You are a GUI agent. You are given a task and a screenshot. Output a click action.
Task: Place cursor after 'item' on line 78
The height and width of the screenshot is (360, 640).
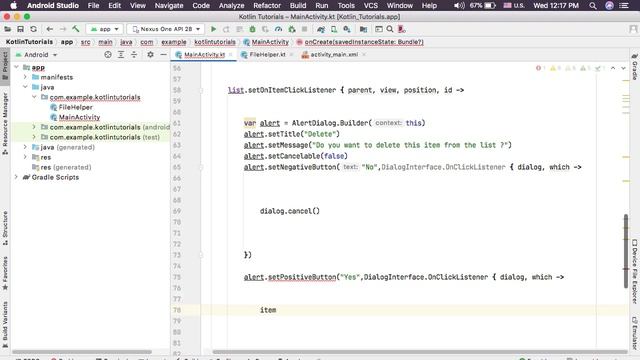277,310
